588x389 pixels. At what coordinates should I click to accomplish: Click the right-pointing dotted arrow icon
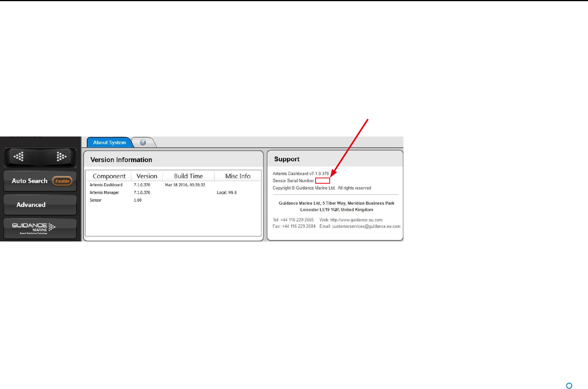[x=61, y=156]
